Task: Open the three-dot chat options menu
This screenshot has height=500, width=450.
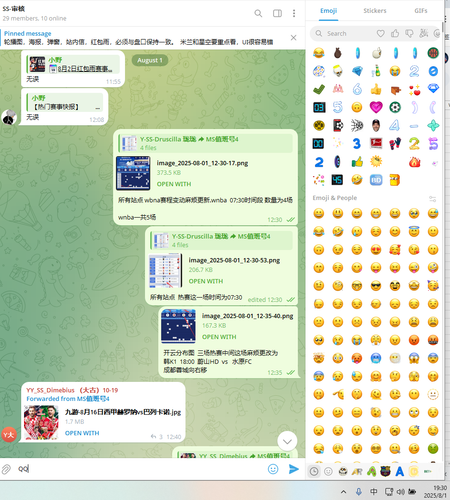Action: [294, 13]
